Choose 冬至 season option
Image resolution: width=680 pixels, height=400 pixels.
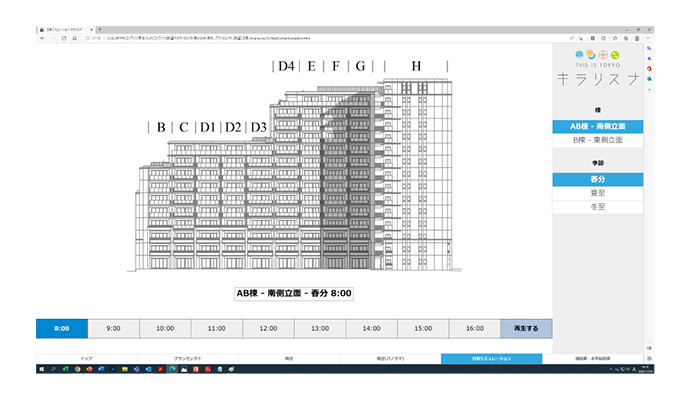pyautogui.click(x=597, y=206)
